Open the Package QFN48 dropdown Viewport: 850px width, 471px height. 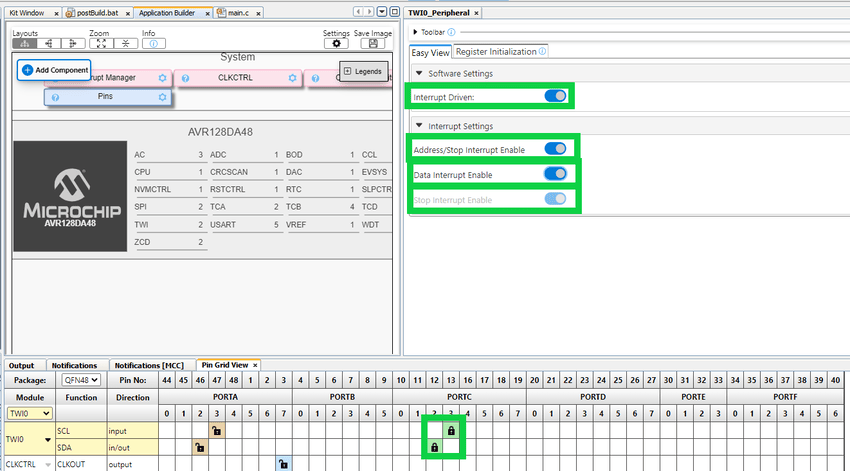pos(81,379)
